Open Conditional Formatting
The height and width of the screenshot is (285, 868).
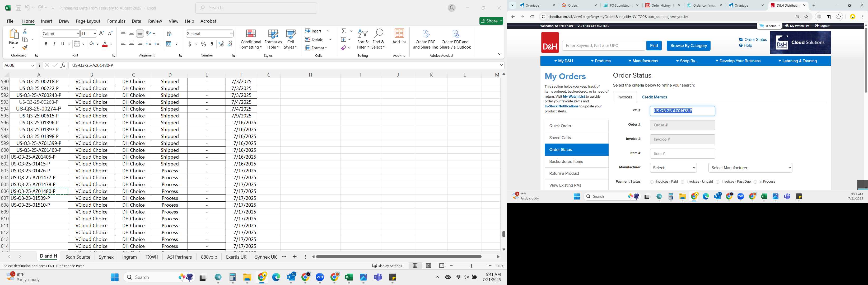click(251, 39)
